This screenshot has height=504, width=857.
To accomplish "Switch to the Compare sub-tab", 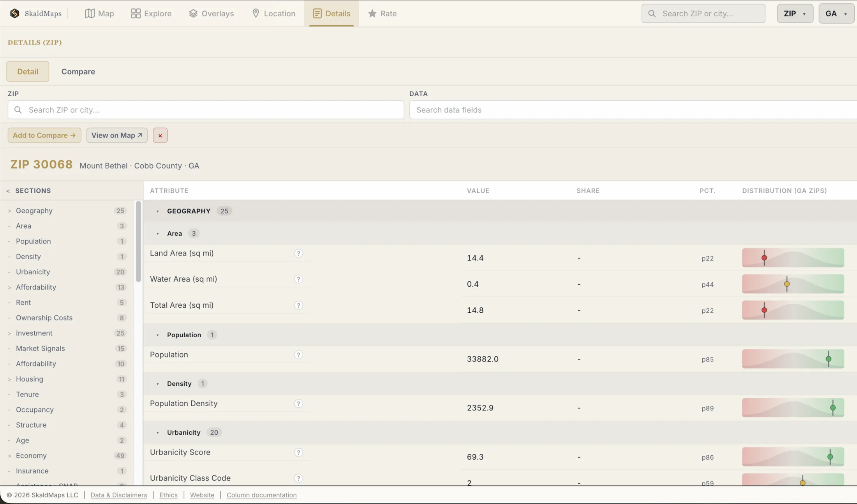I will pos(78,71).
